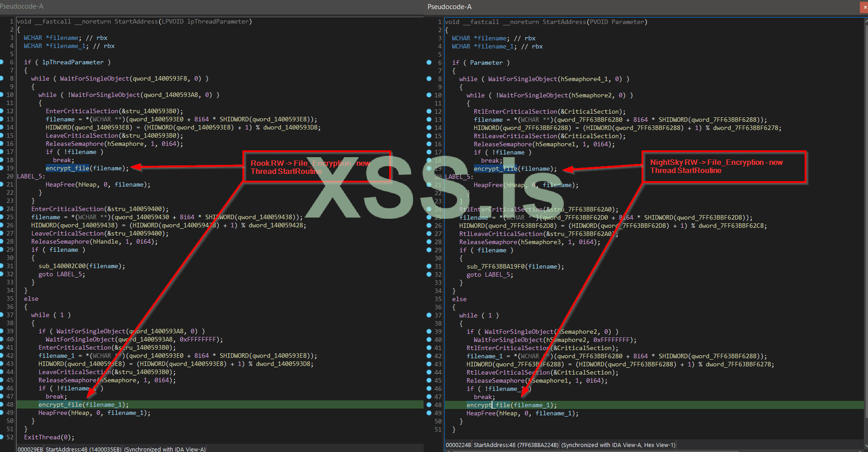
Task: Click lpThreadParameter in left pane if statement
Action: (73, 62)
